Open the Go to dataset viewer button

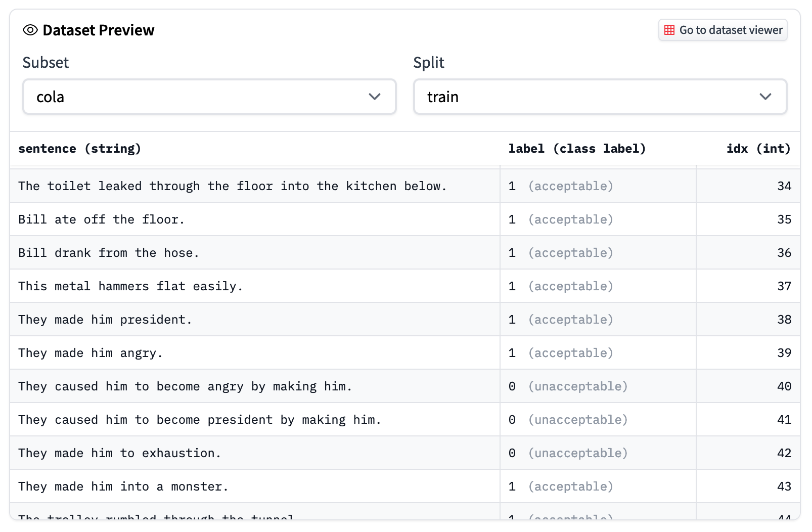pos(723,30)
